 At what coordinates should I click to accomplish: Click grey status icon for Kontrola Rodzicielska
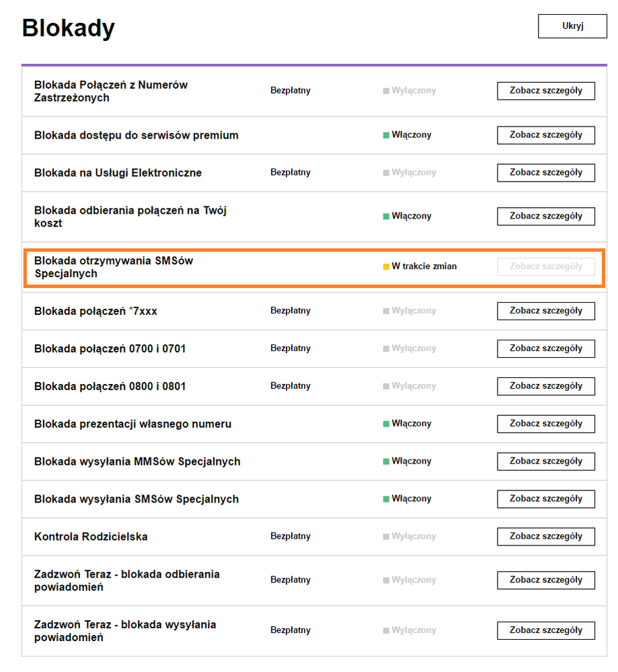[386, 537]
